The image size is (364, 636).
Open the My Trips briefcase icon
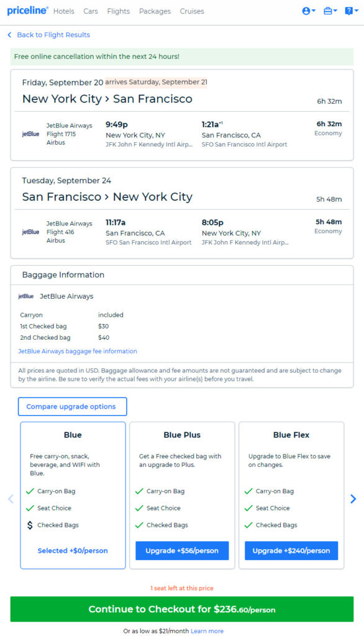pyautogui.click(x=330, y=11)
